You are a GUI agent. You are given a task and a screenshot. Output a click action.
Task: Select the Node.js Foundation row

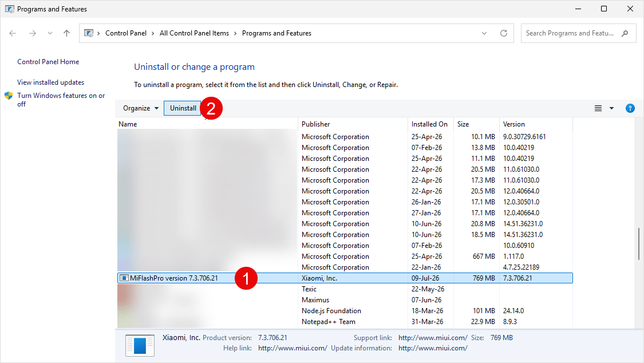tap(331, 311)
